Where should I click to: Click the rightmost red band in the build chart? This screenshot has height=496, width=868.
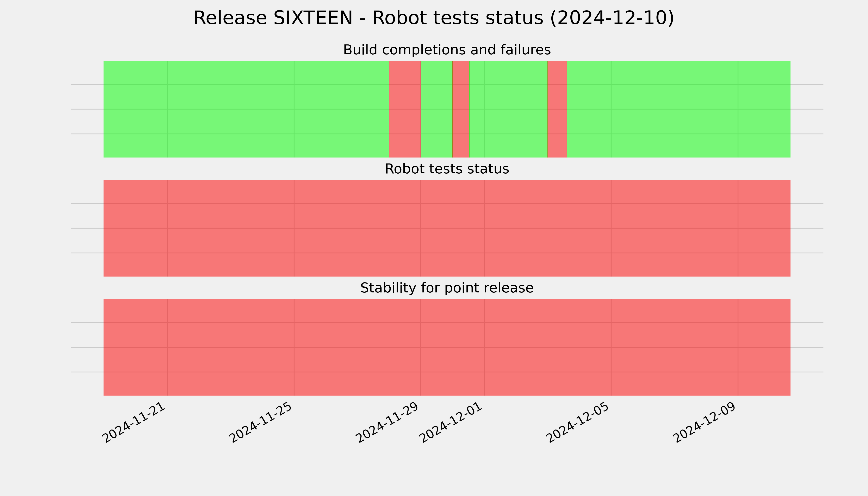(557, 109)
